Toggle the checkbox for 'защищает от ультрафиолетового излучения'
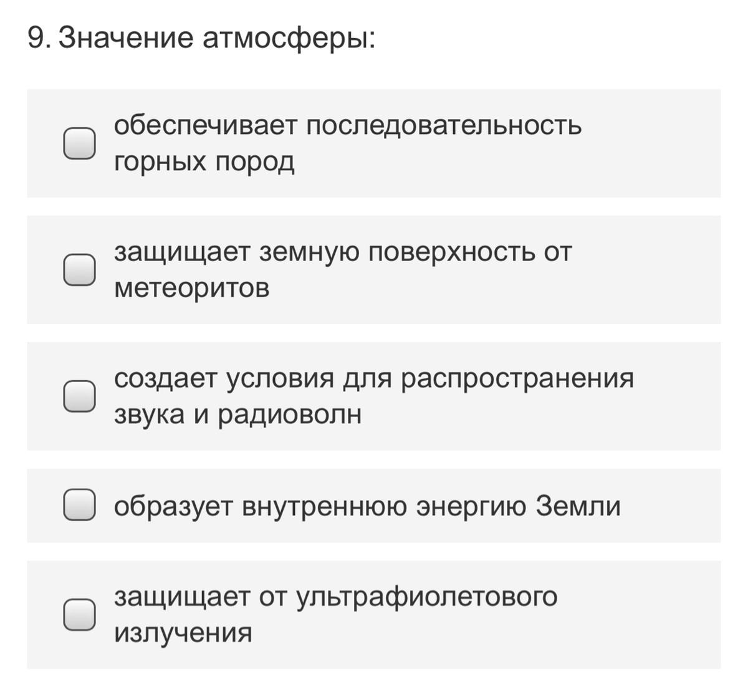This screenshot has width=748, height=700. pos(79,614)
